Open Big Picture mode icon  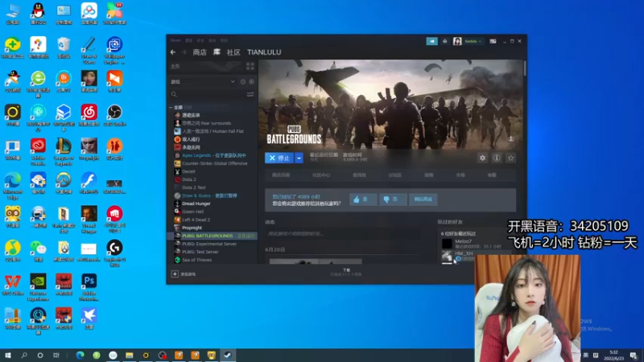tap(493, 41)
